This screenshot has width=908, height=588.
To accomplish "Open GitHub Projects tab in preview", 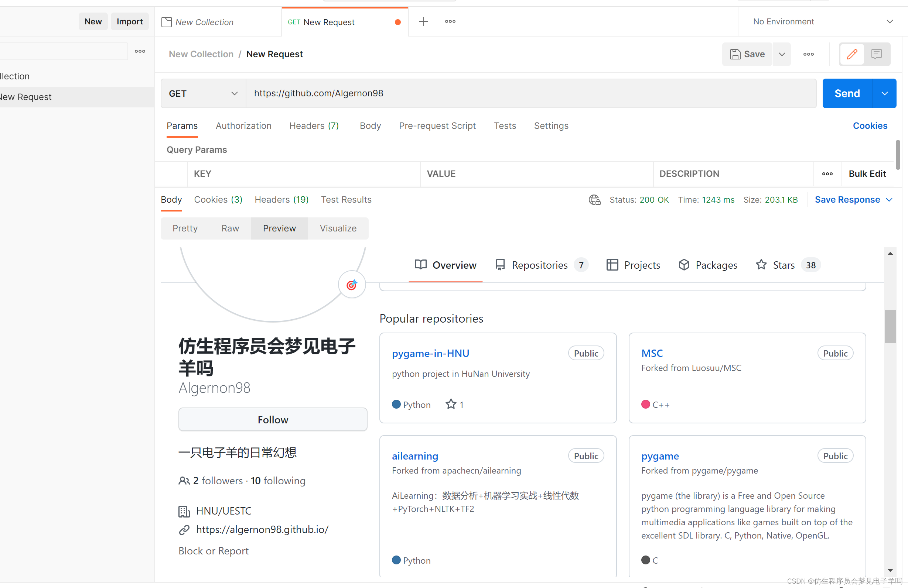I will [633, 265].
